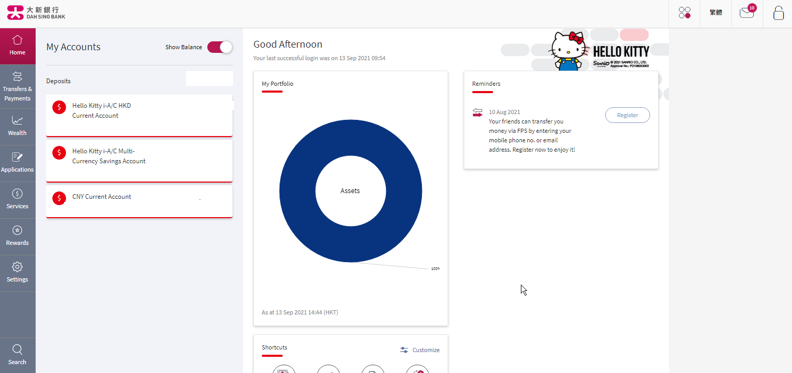The height and width of the screenshot is (373, 792).
Task: Open Transfers & Payments in sidebar
Action: (18, 86)
